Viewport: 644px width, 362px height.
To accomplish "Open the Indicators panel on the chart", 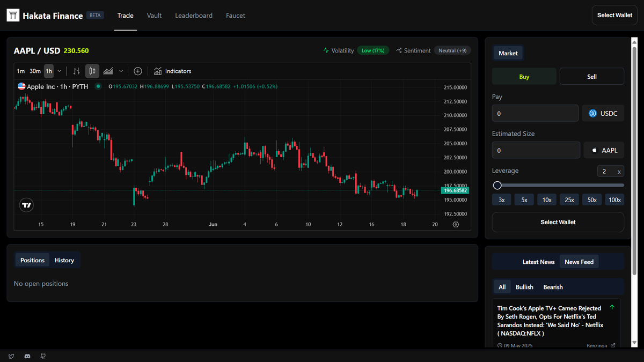I will pos(172,71).
